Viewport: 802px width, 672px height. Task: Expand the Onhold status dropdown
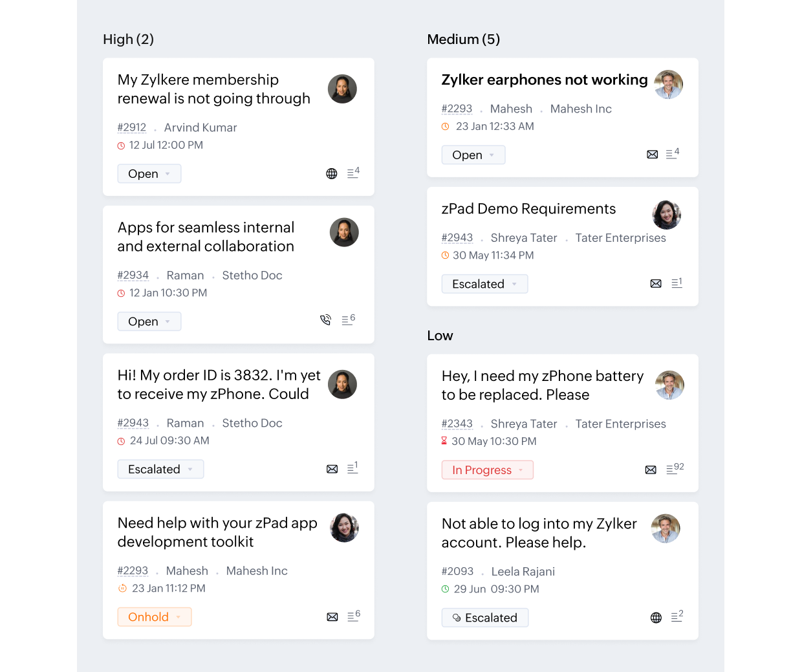(x=155, y=617)
